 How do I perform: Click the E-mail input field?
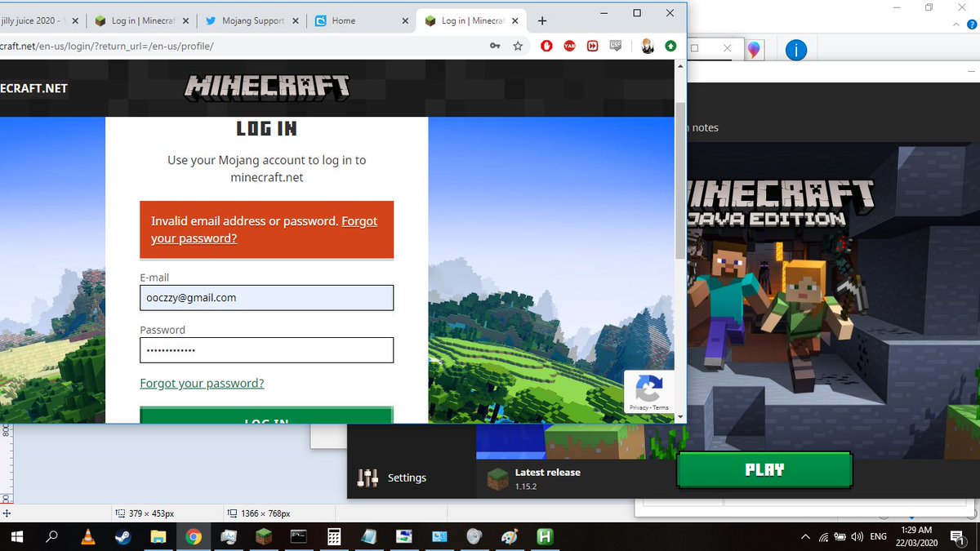(266, 298)
